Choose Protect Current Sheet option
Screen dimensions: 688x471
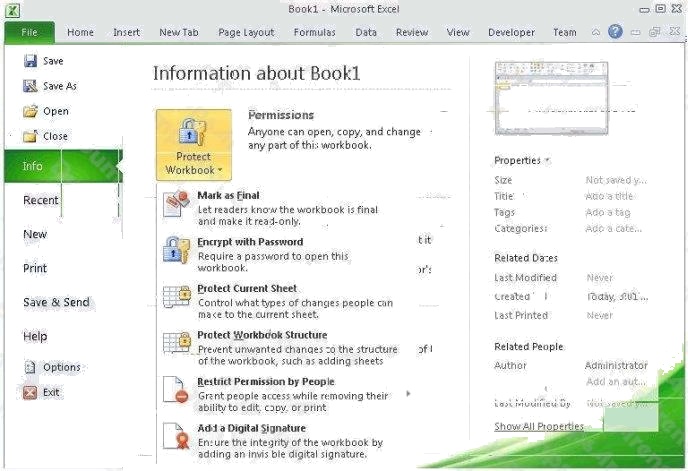click(281, 301)
